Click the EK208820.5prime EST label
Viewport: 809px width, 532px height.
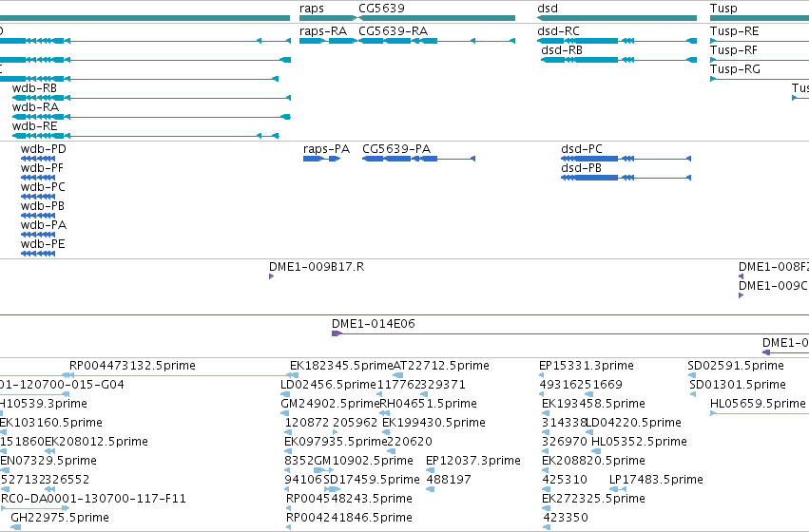[593, 461]
